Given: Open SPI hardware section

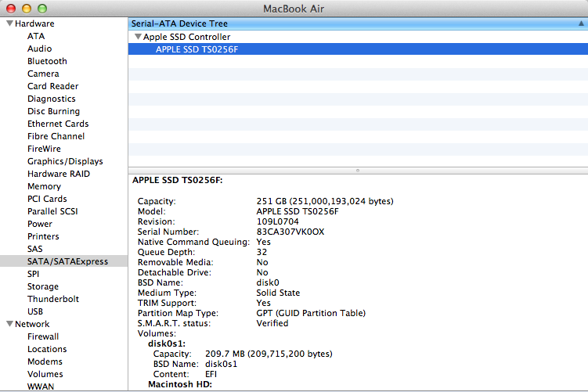Looking at the screenshot, I should [33, 274].
